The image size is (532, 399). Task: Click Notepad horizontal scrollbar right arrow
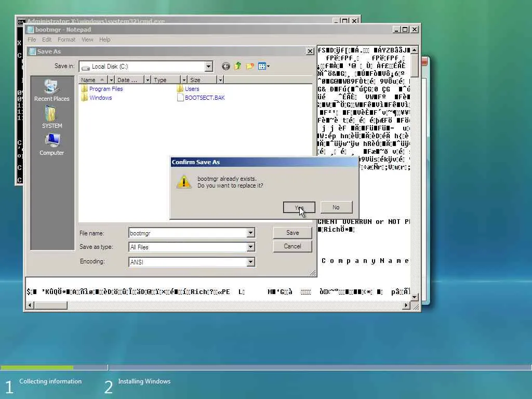[406, 305]
